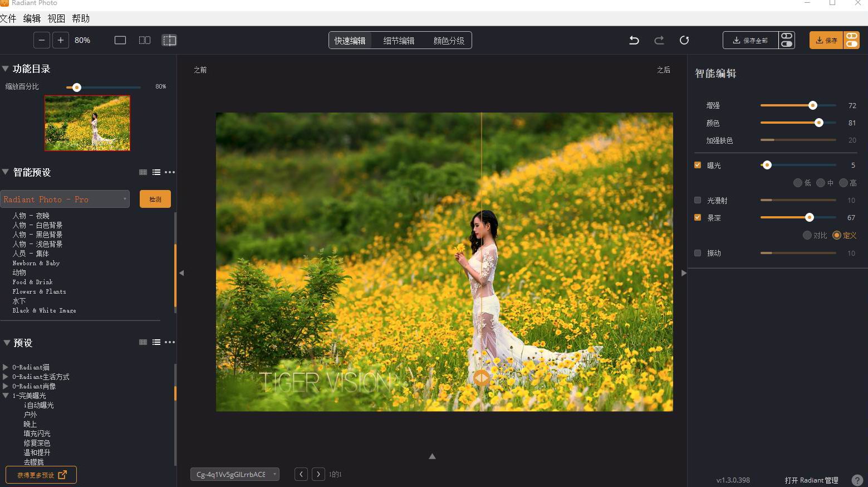The height and width of the screenshot is (487, 868).
Task: Click the zoom out minus button
Action: click(x=42, y=40)
